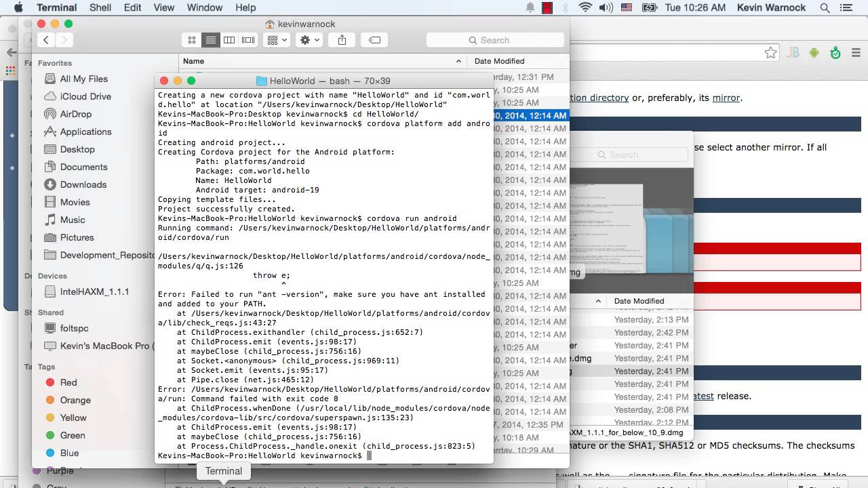868x488 pixels.
Task: Select the Yellow tag
Action: pos(73,418)
